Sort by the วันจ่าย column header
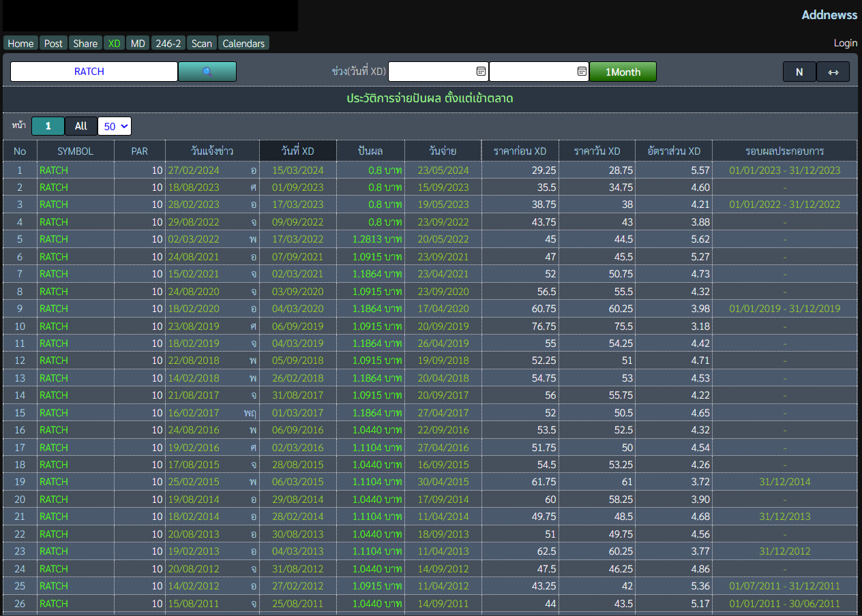Viewport: 862px width, 616px height. pos(443,151)
